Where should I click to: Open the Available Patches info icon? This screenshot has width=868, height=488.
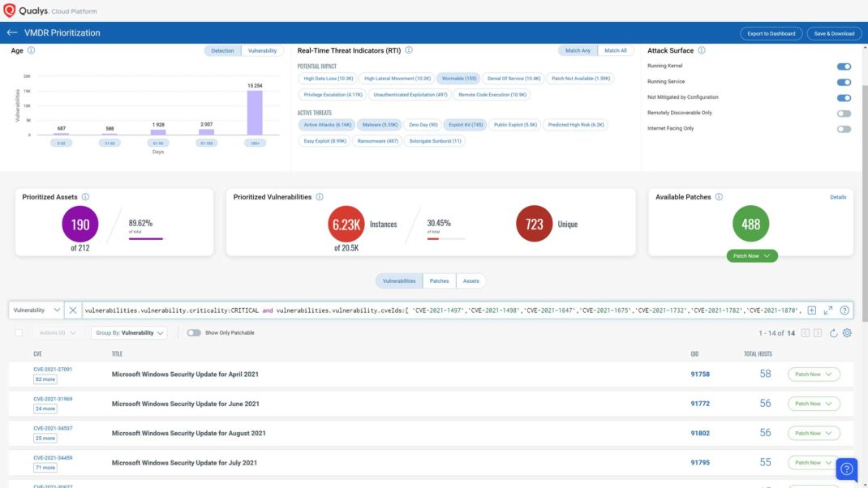click(x=719, y=197)
